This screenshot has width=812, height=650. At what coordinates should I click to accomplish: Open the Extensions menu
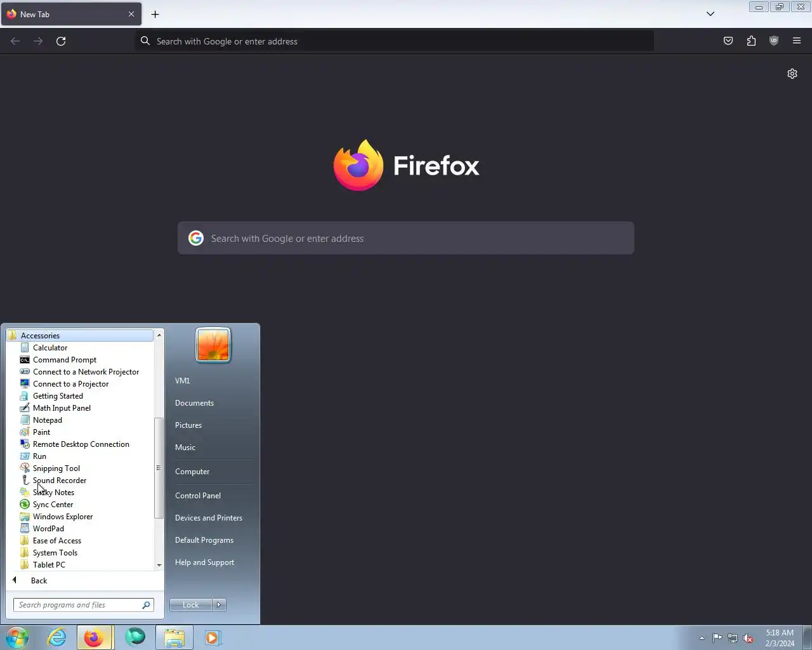coord(751,41)
